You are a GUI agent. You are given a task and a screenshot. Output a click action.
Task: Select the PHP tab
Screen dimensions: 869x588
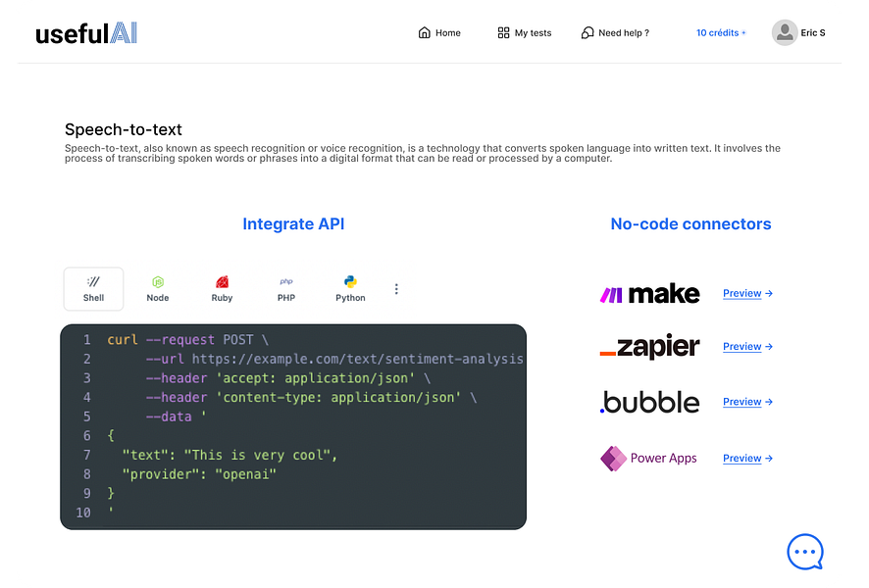click(x=286, y=289)
